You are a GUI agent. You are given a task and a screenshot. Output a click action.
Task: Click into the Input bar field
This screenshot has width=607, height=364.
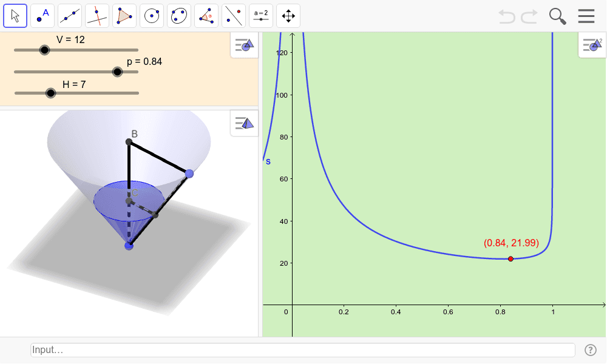(x=303, y=349)
